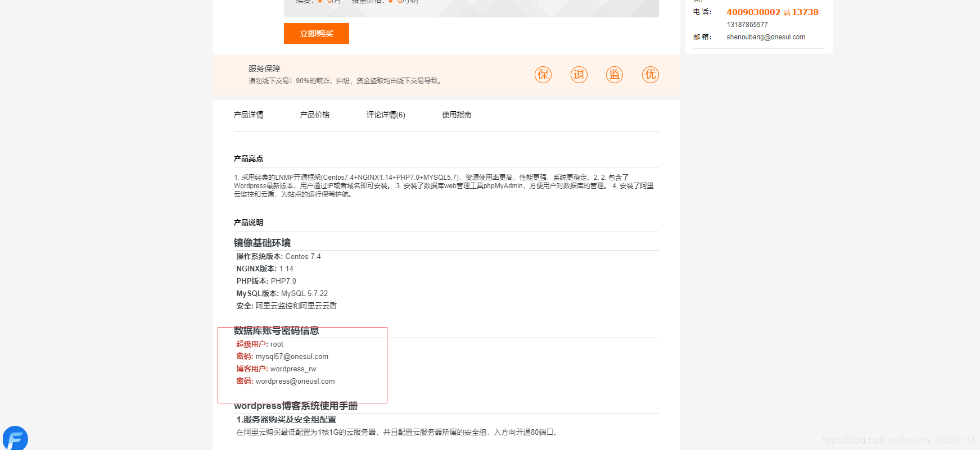Click the orange 立即购买 button

pyautogui.click(x=316, y=33)
